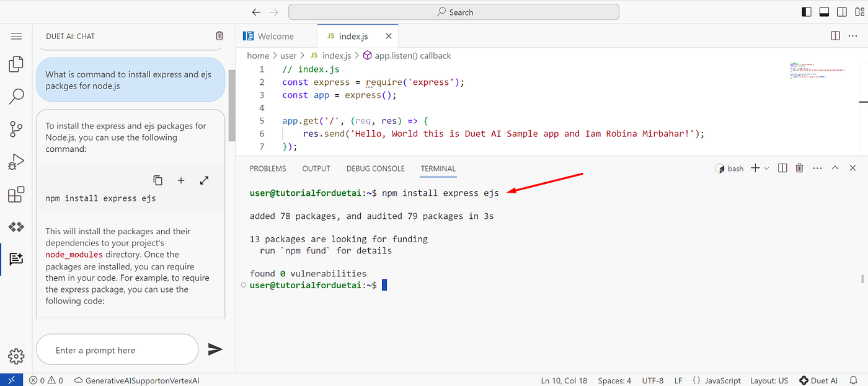The height and width of the screenshot is (386, 868).
Task: Go back with the left arrow
Action: [256, 12]
